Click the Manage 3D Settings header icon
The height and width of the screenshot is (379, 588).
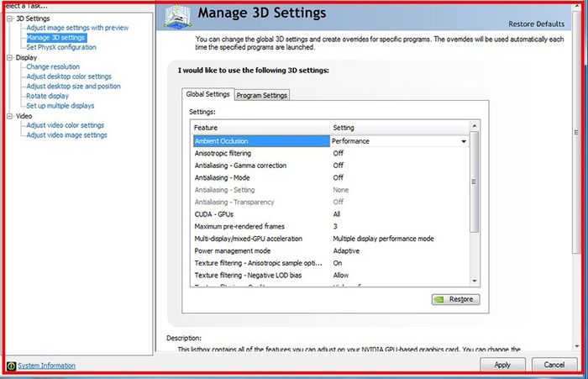(x=178, y=17)
